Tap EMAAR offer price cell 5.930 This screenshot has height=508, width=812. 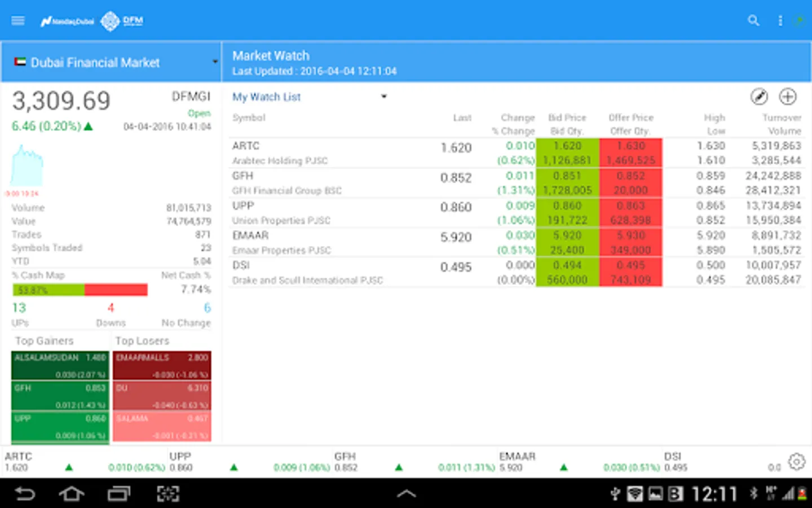coord(631,235)
